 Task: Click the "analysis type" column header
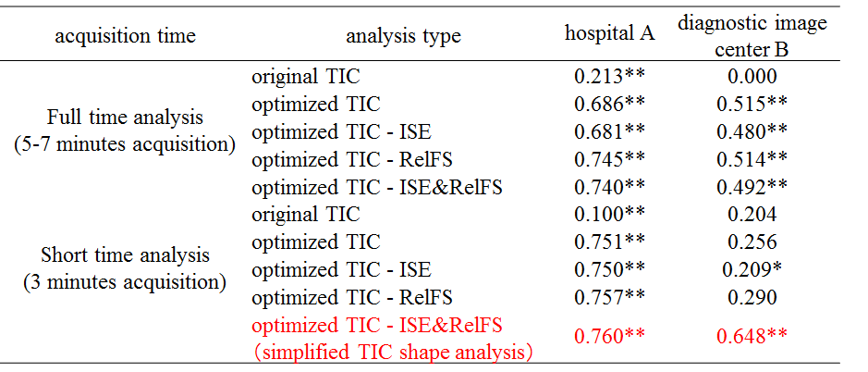click(403, 36)
